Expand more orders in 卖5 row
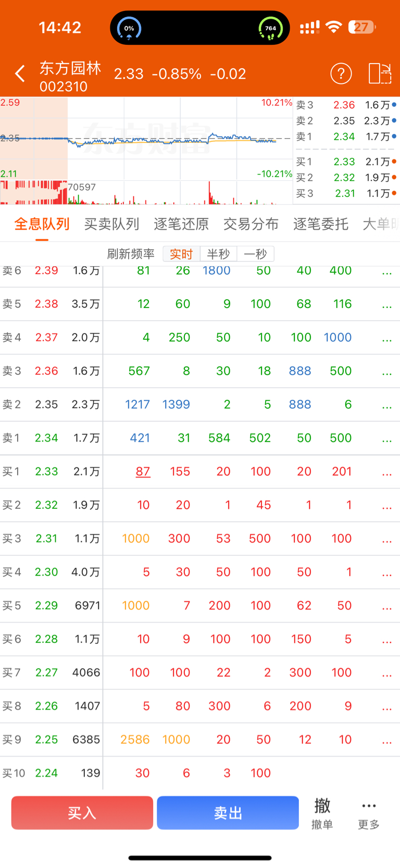 (386, 305)
